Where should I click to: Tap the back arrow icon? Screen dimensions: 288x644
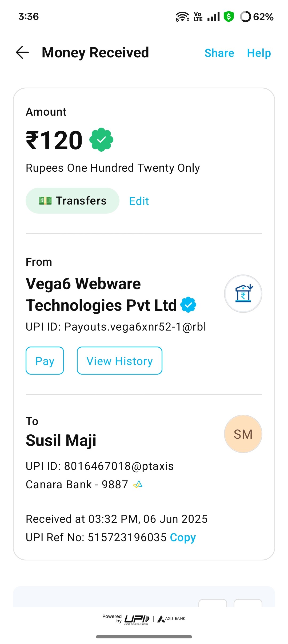point(22,52)
